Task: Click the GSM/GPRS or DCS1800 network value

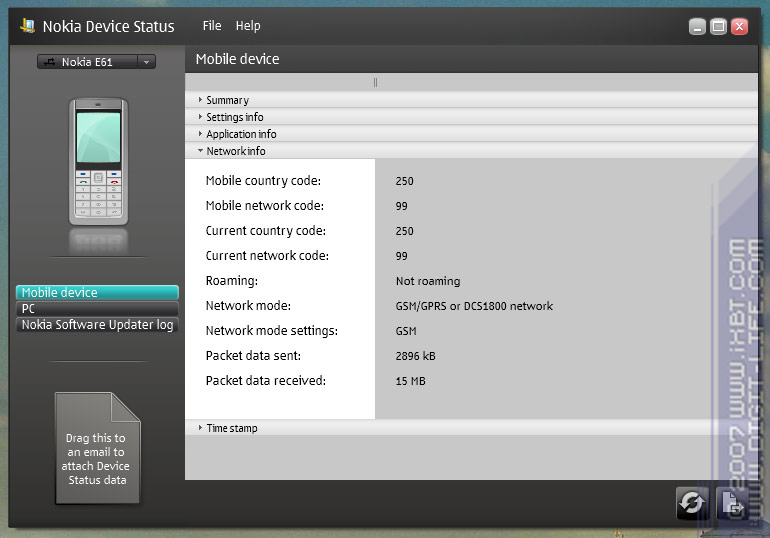Action: click(474, 306)
